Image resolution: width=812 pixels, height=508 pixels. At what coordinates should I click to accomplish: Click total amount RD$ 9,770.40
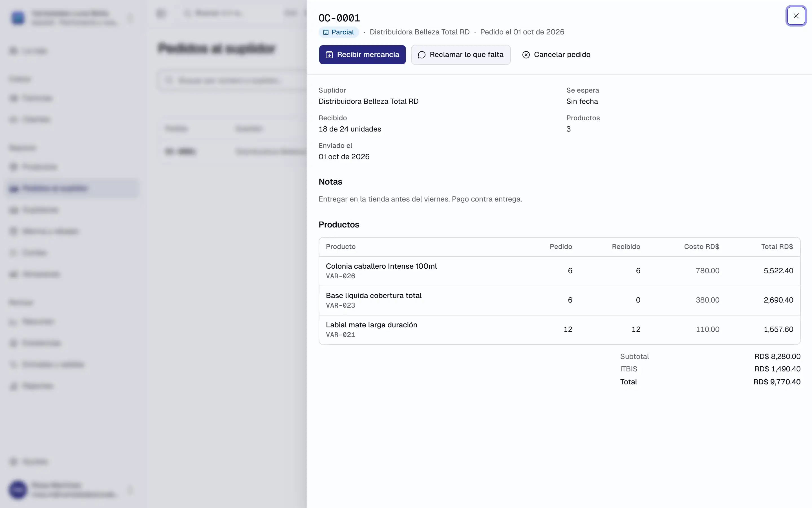[777, 382]
